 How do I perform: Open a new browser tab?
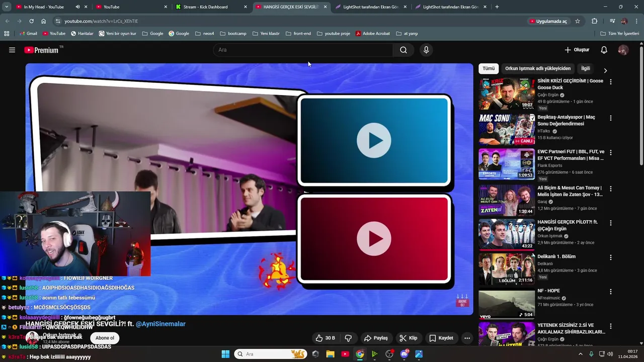(497, 7)
